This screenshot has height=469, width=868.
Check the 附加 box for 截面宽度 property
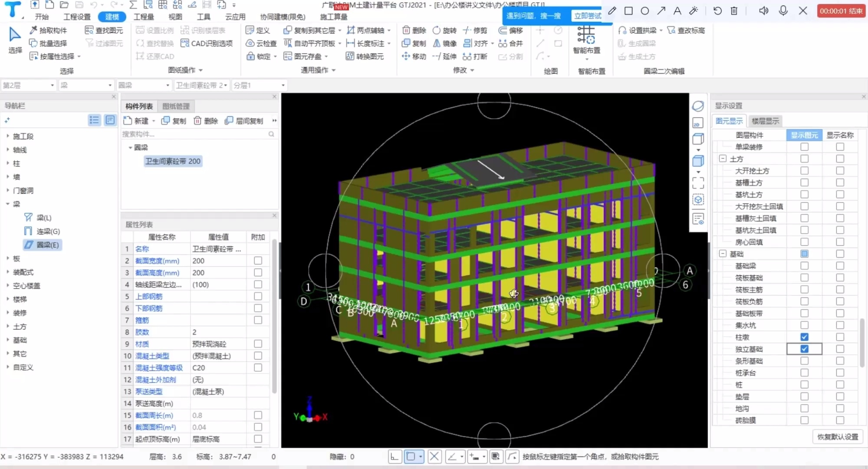click(258, 261)
